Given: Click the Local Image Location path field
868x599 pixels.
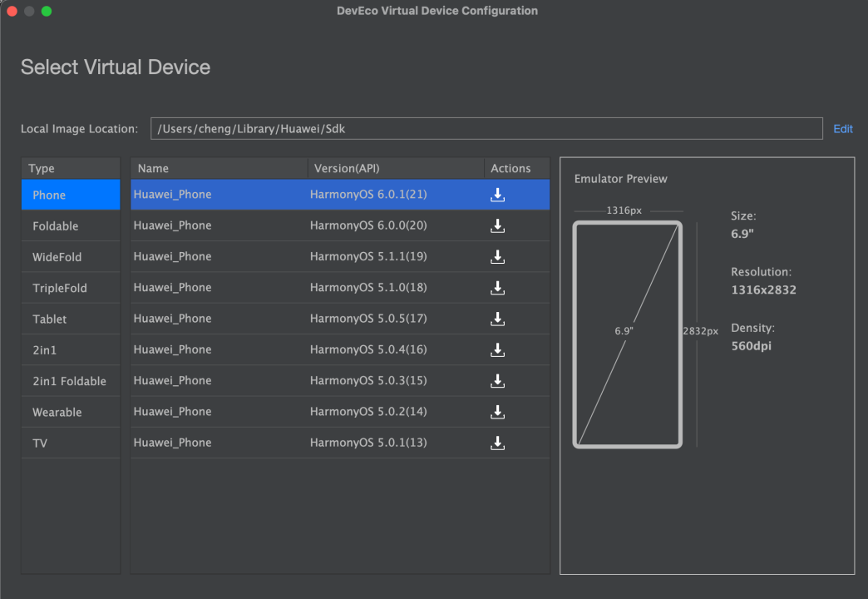Looking at the screenshot, I should pyautogui.click(x=486, y=129).
